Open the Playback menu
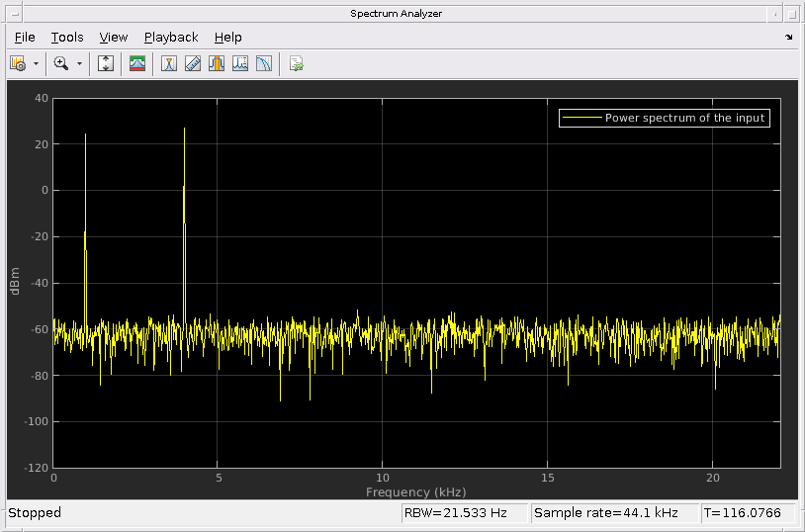 [x=171, y=38]
